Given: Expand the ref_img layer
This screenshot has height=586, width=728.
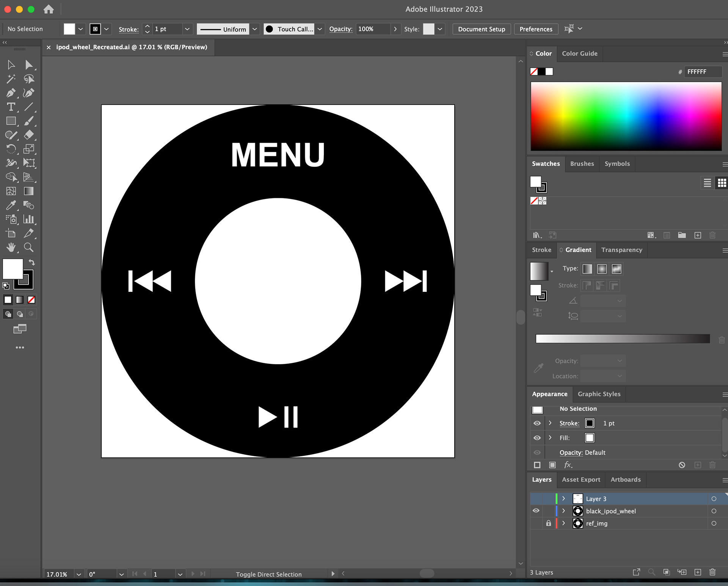Looking at the screenshot, I should pyautogui.click(x=564, y=523).
